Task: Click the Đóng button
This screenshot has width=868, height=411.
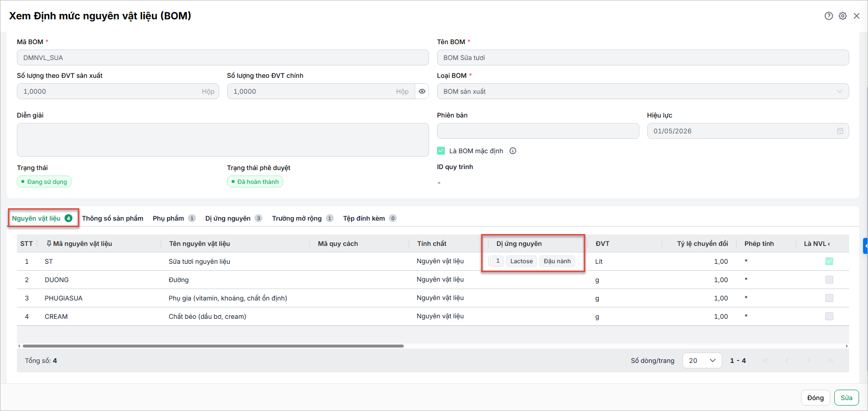Action: pyautogui.click(x=815, y=398)
